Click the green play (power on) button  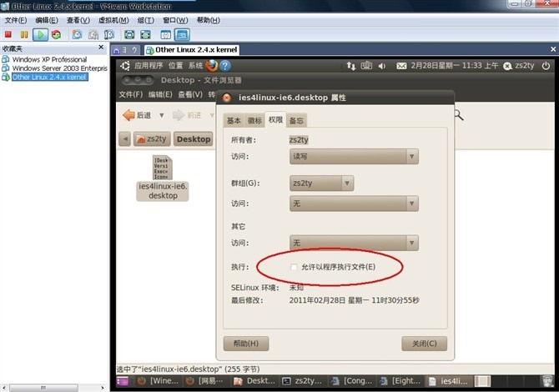[x=40, y=34]
